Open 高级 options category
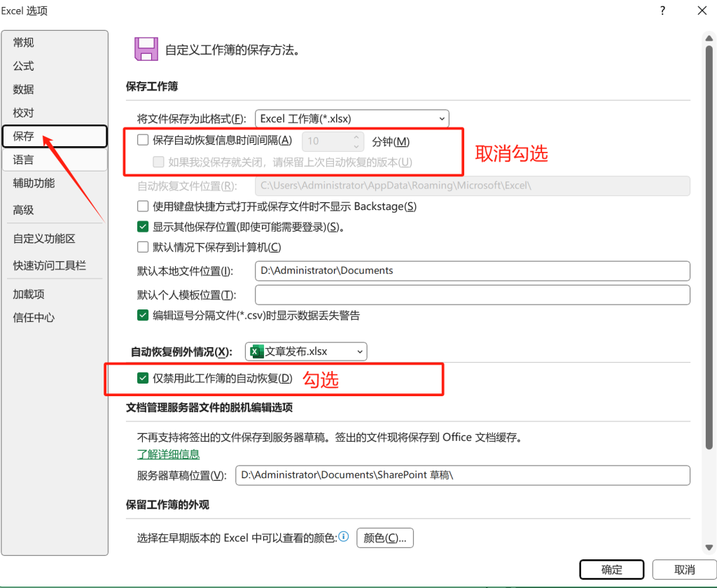Image resolution: width=717 pixels, height=588 pixels. click(x=55, y=210)
